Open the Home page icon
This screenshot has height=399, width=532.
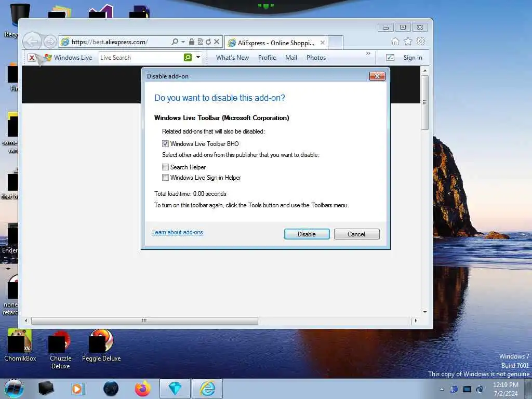[x=395, y=42]
